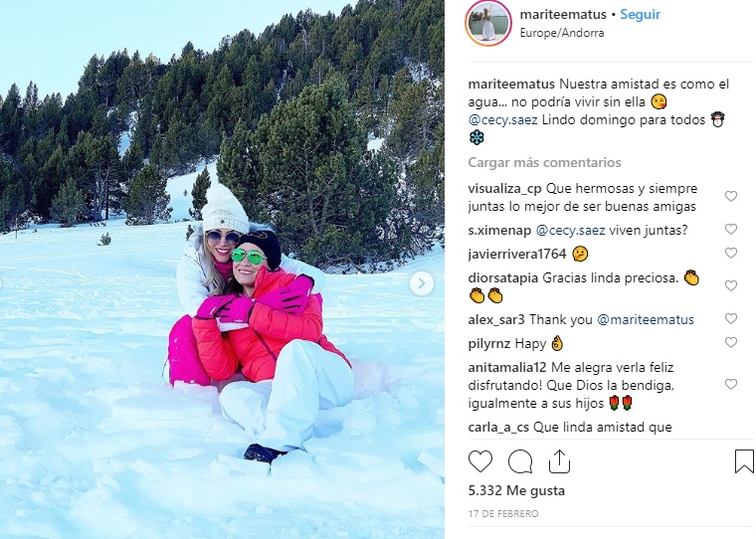The height and width of the screenshot is (539, 756).
Task: Save the post with the bookmark icon
Action: pos(744,461)
